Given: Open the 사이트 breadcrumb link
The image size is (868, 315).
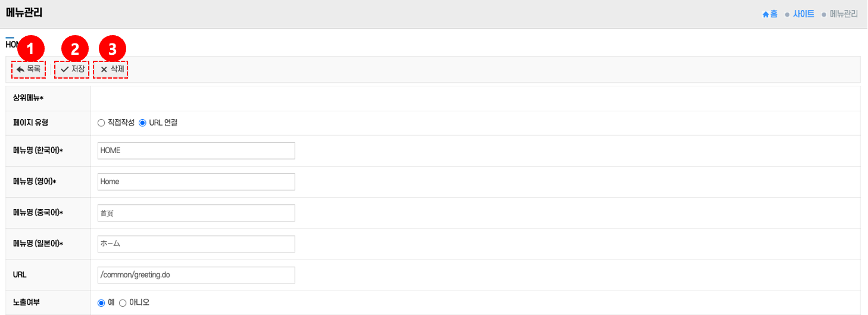Looking at the screenshot, I should (x=803, y=14).
